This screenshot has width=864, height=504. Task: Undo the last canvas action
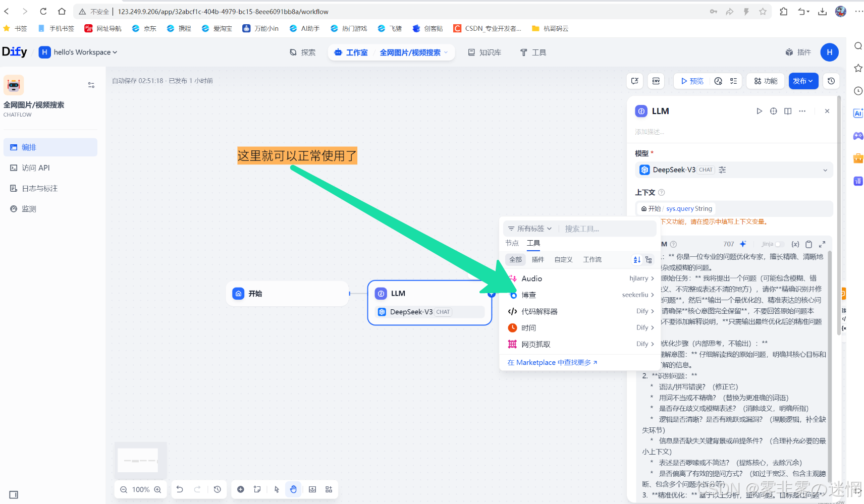[x=180, y=489]
